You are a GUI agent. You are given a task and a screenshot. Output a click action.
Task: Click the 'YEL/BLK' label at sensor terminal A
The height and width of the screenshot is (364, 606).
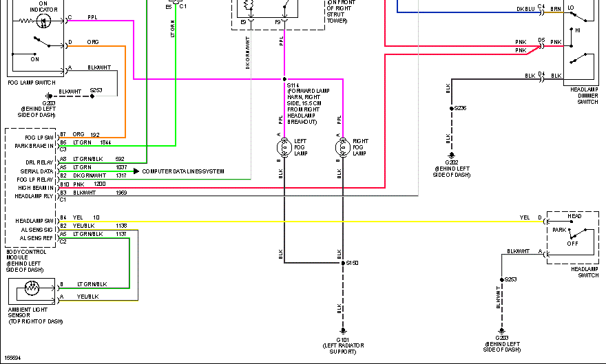(x=87, y=297)
